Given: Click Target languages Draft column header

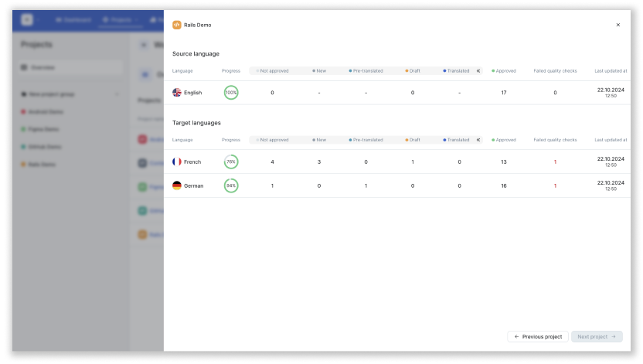Looking at the screenshot, I should 413,140.
